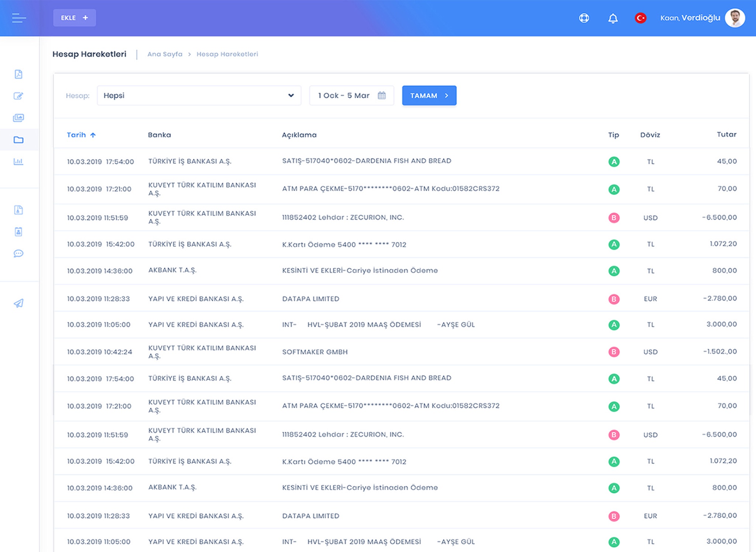Select the bar chart reports icon
The height and width of the screenshot is (552, 756).
pyautogui.click(x=18, y=162)
